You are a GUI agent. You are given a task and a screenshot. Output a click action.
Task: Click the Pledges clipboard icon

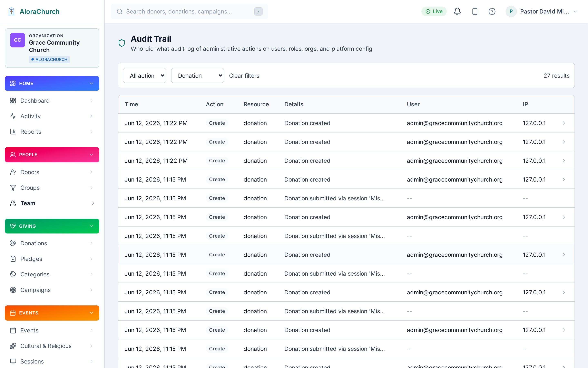(13, 259)
